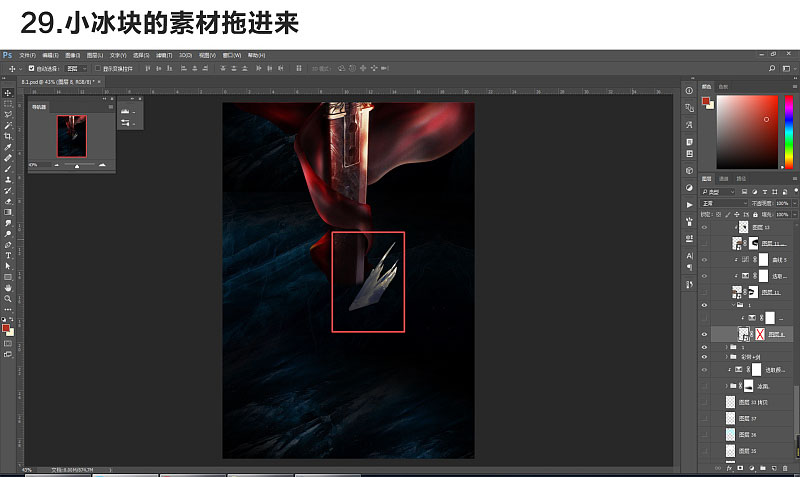Show the 图层 37 layer

pyautogui.click(x=705, y=418)
